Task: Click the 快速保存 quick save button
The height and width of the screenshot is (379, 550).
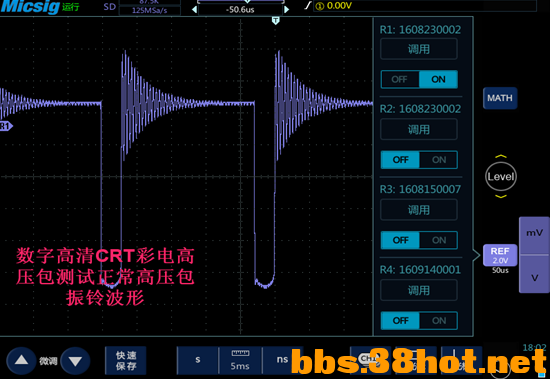Action: pyautogui.click(x=126, y=360)
